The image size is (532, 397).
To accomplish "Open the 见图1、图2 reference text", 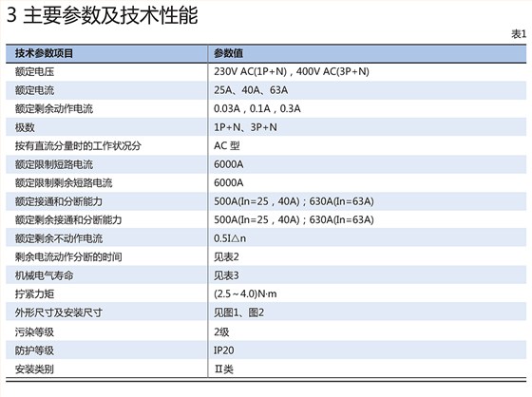I will (238, 312).
